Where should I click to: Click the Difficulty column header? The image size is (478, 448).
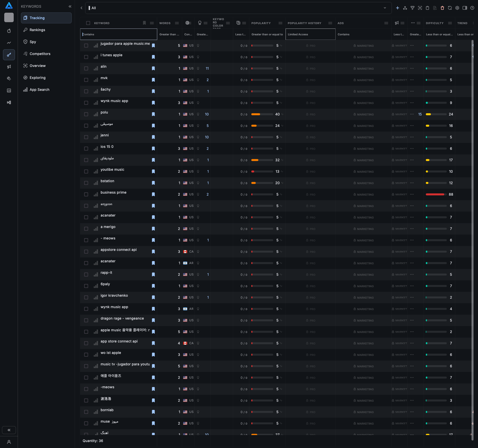click(435, 23)
